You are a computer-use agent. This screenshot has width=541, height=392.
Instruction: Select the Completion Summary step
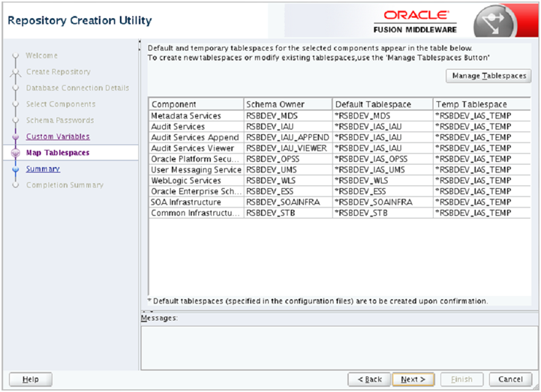[65, 185]
